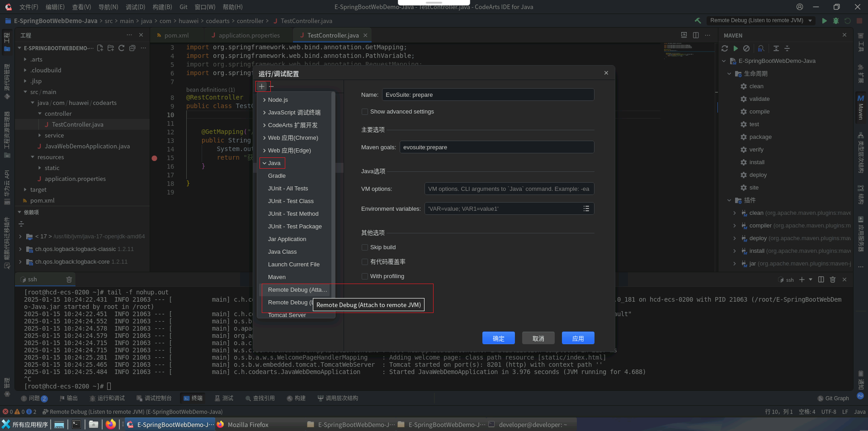This screenshot has height=431, width=868.
Task: Expand Web 应用(Chrome) configuration group
Action: click(264, 138)
